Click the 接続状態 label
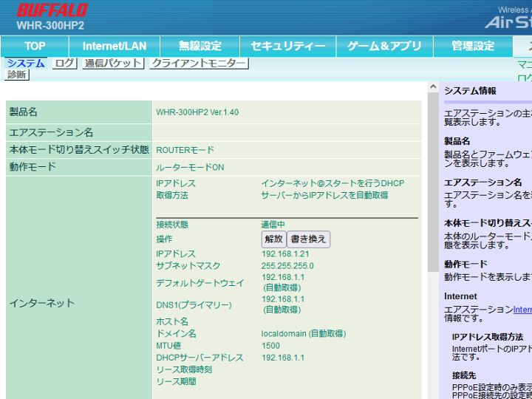Viewport: 532px width, 399px height. [x=172, y=225]
